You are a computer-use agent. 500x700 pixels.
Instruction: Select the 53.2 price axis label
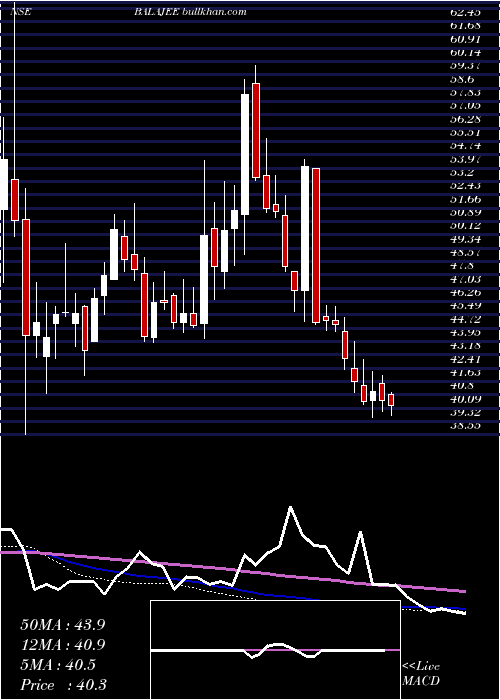(461, 172)
